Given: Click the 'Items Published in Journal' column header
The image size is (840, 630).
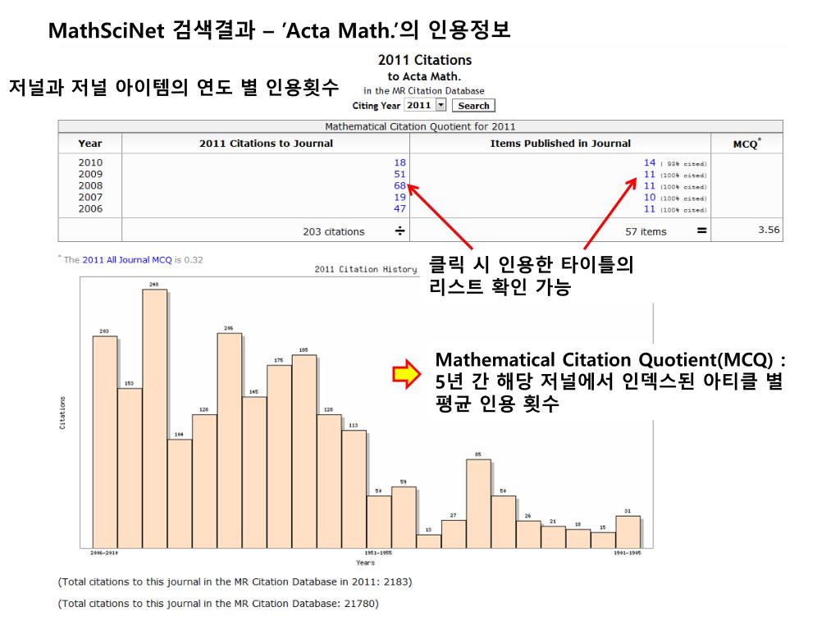Looking at the screenshot, I should [559, 143].
